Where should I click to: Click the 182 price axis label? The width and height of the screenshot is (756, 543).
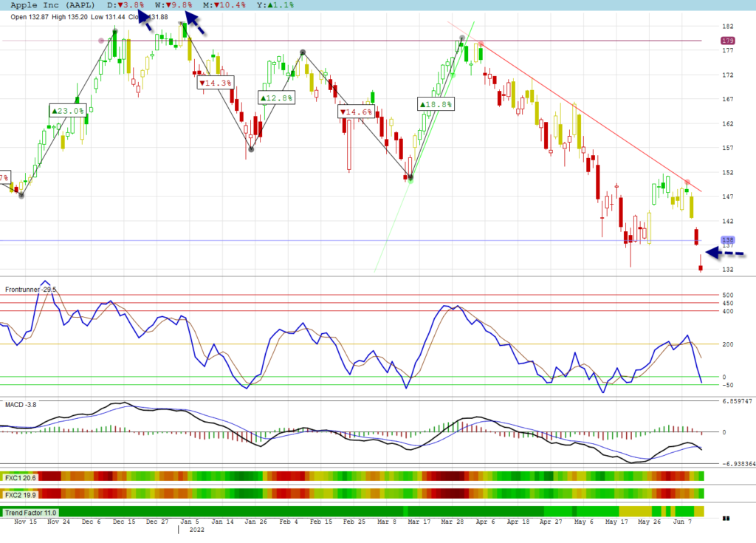tap(727, 26)
